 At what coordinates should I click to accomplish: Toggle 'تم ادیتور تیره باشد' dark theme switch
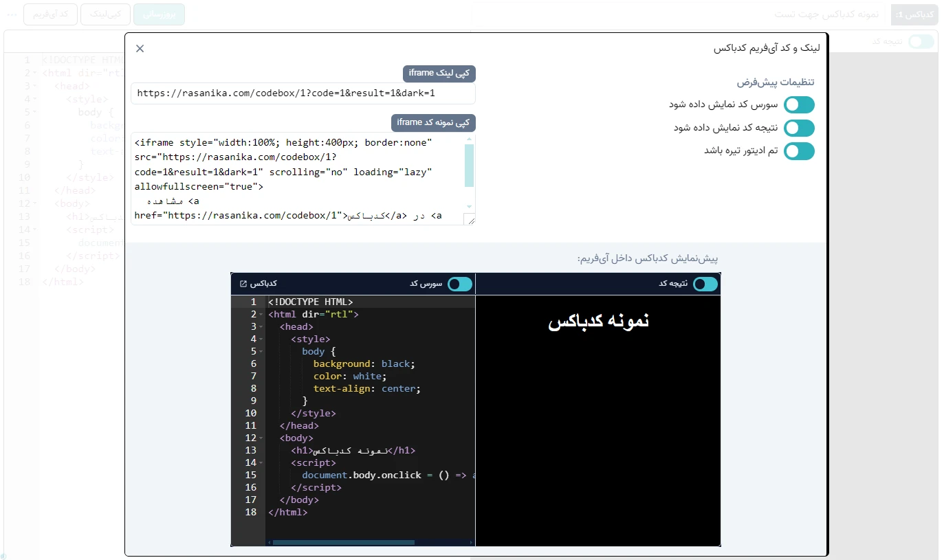tap(800, 151)
